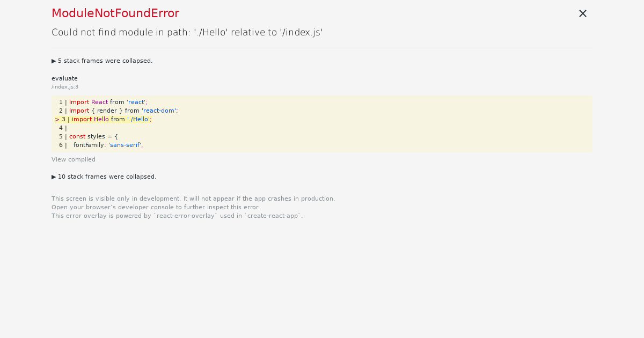Click the fontFamily property on line 6
Image resolution: width=644 pixels, height=338 pixels.
(89, 145)
